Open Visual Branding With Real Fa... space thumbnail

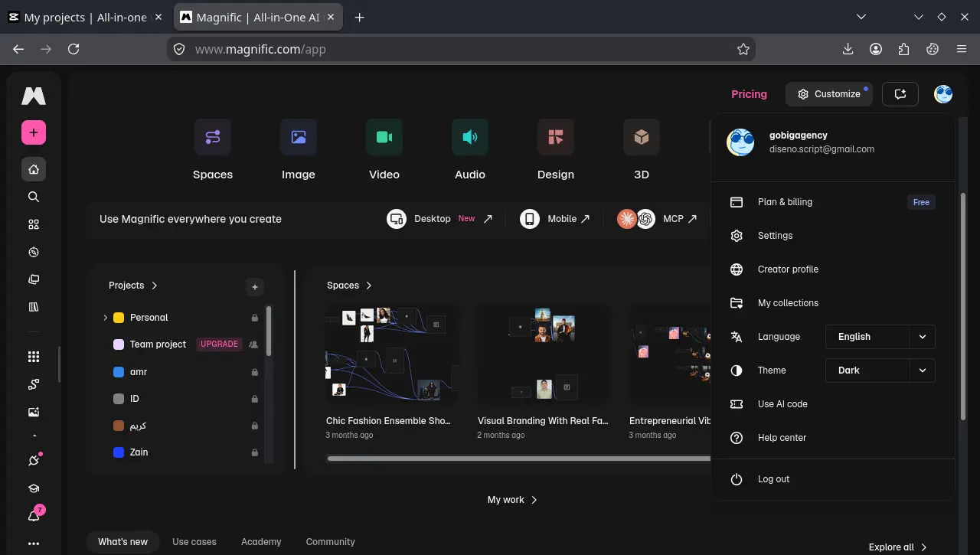(x=544, y=354)
